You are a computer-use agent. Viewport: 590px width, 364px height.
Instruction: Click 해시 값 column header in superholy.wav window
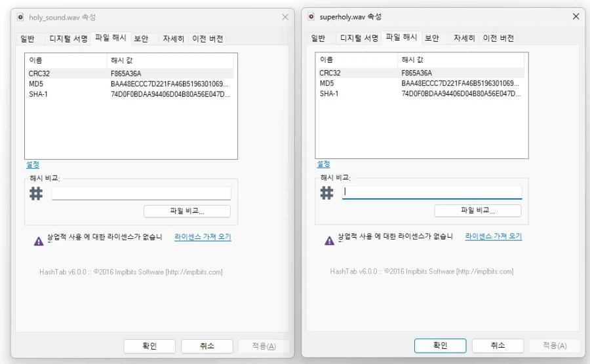[x=461, y=60]
